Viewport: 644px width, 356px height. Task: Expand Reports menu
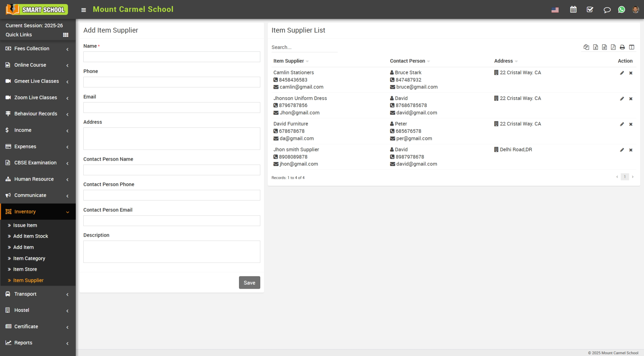coord(38,343)
